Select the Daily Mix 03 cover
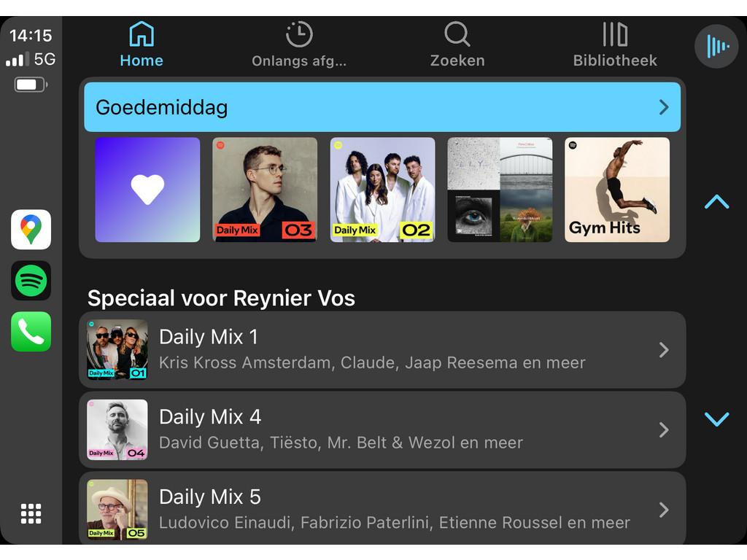 [x=265, y=190]
